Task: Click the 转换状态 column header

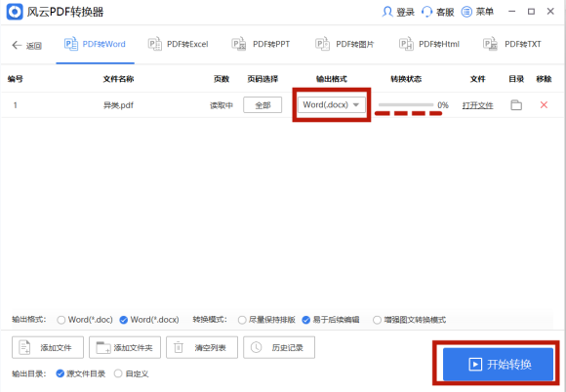Action: [406, 79]
